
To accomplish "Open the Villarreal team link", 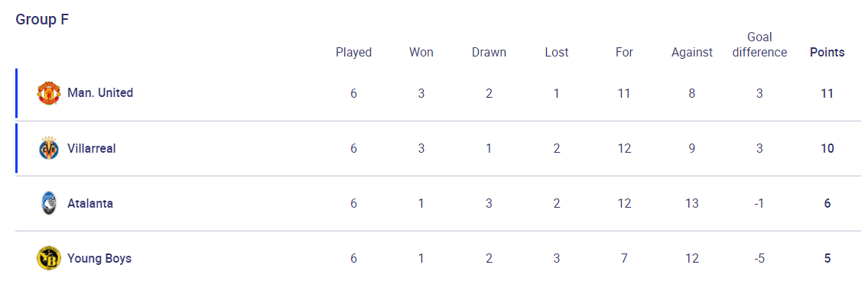I will [91, 148].
